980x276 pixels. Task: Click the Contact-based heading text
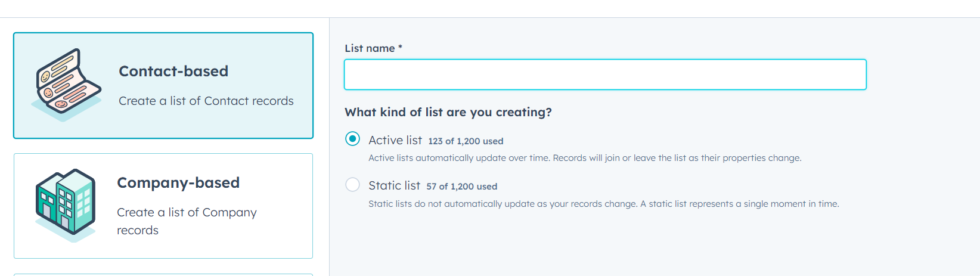pos(173,71)
